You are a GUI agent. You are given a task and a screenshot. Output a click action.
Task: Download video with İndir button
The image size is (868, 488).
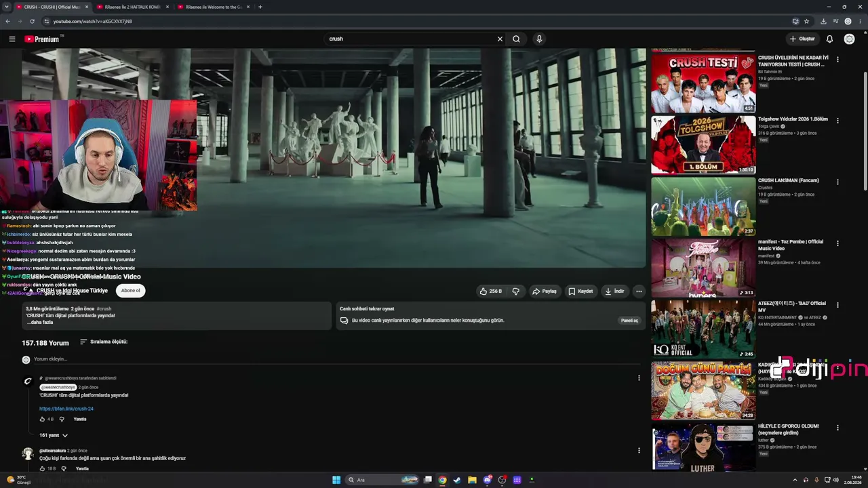pyautogui.click(x=614, y=291)
